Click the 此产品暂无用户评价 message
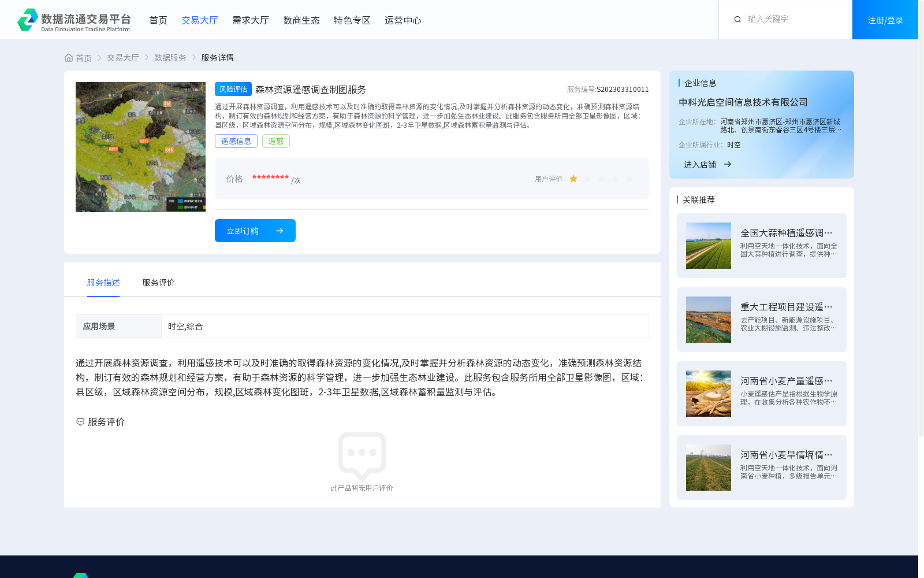 coord(362,488)
